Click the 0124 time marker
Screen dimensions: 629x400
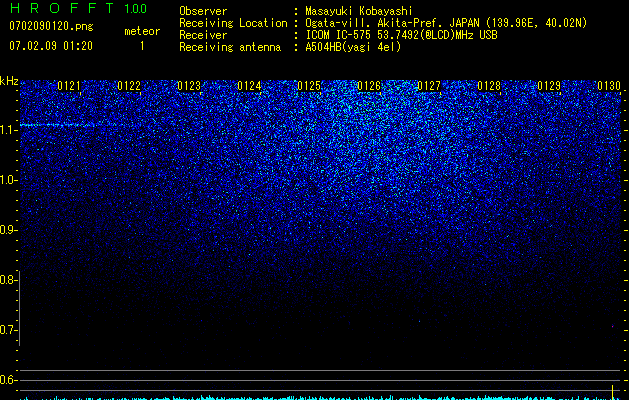pos(249,86)
